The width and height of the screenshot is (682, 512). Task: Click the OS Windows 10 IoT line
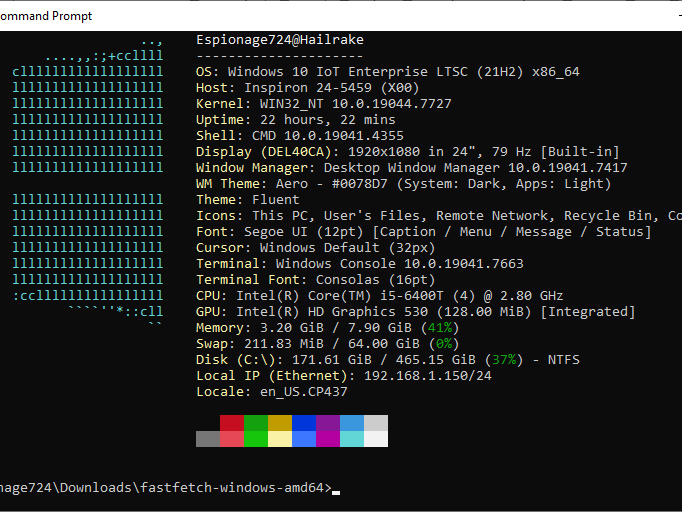pos(388,72)
